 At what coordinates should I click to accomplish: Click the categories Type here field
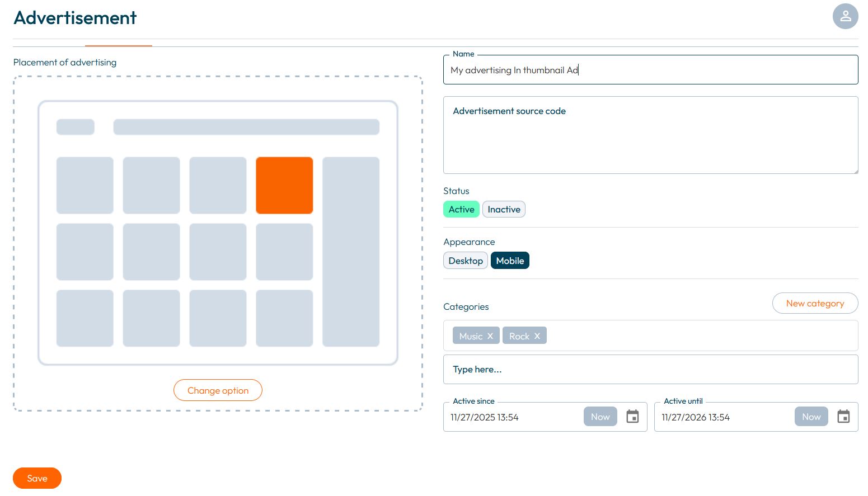pos(650,370)
